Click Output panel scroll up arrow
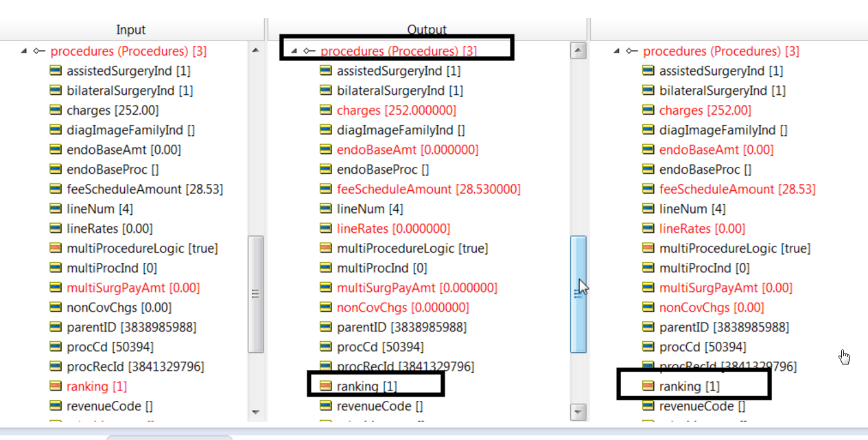Screen dimensions: 868x440 pyautogui.click(x=578, y=51)
